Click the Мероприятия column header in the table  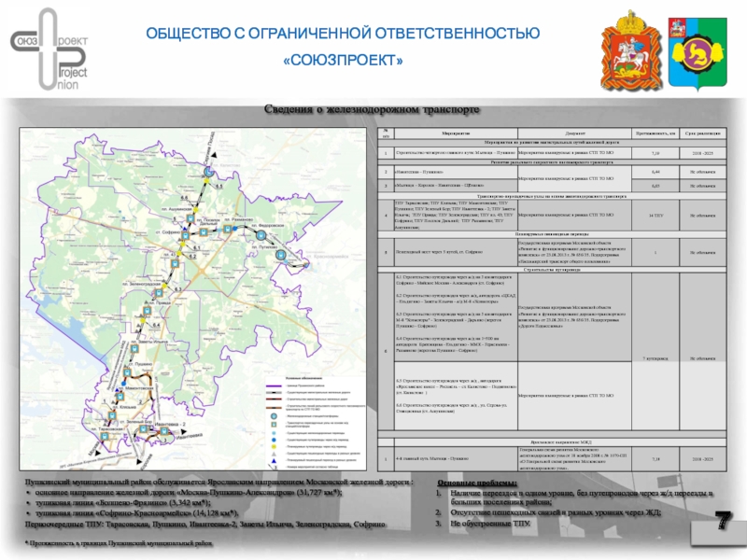tap(456, 133)
